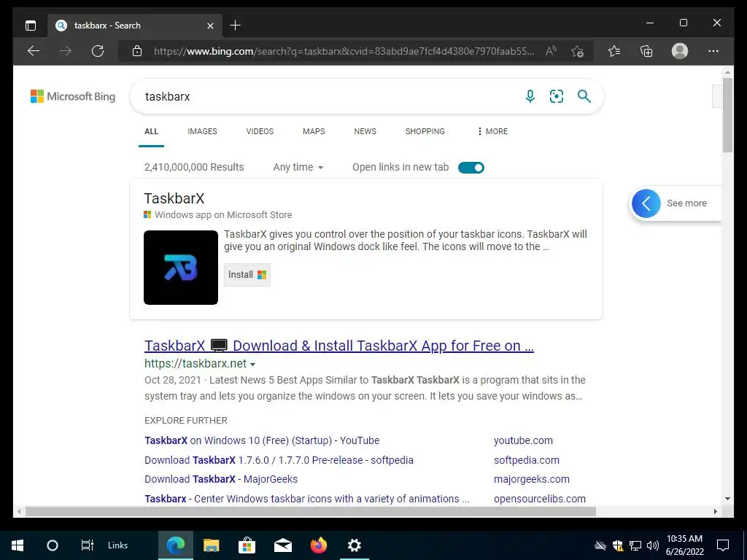
Task: Activate Read Aloud icon in address bar
Action: (x=551, y=51)
